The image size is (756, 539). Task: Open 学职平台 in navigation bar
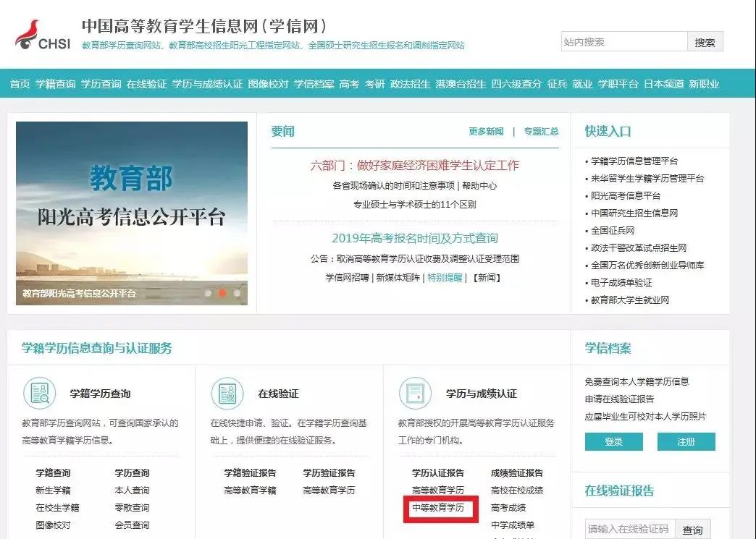click(x=618, y=84)
